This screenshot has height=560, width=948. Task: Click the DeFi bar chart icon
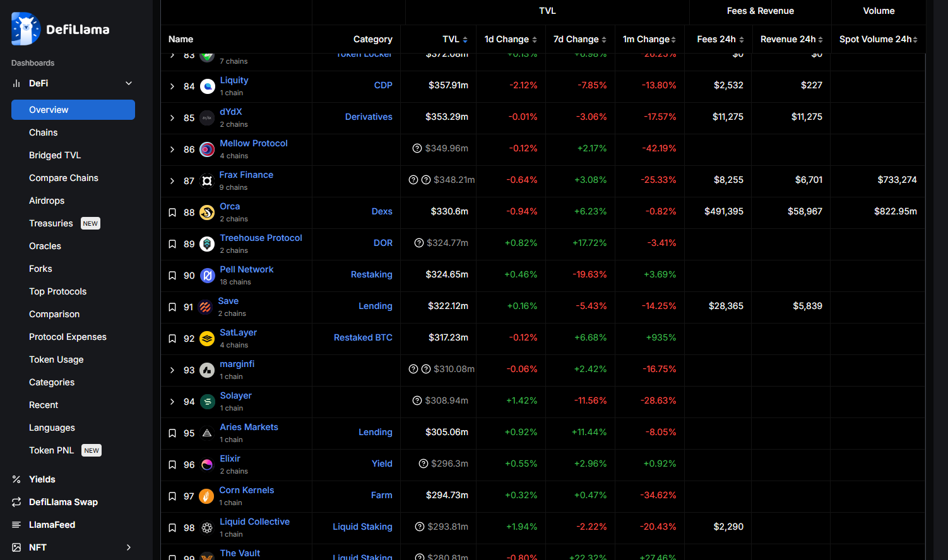(16, 83)
